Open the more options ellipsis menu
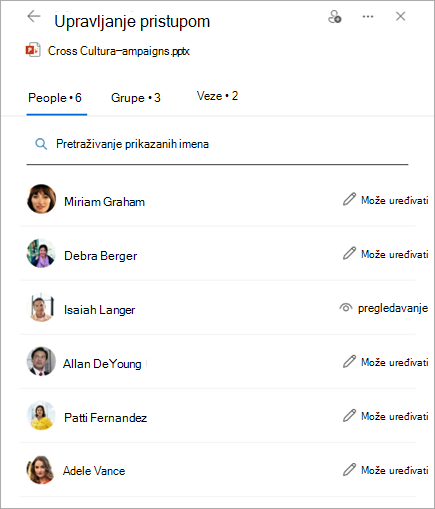 tap(368, 16)
